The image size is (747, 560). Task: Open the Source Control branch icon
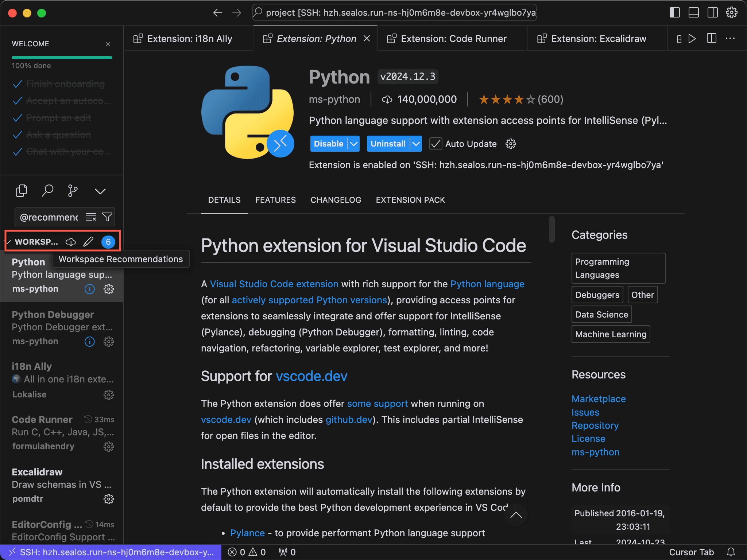coord(73,191)
